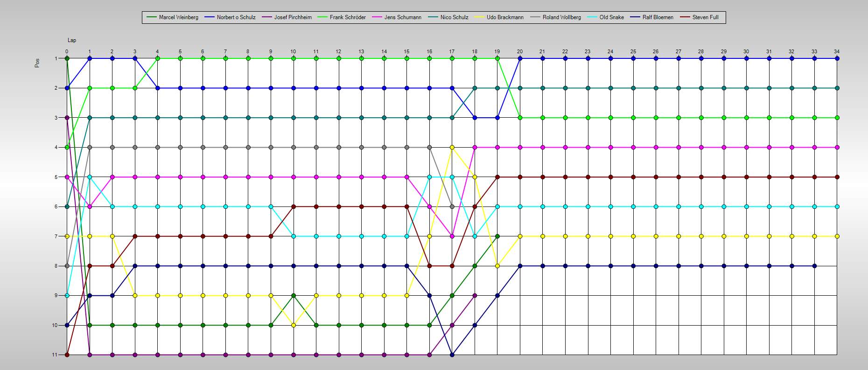Viewport: 868px width, 370px height.
Task: Click lap number 34 on the top axis
Action: pos(837,51)
